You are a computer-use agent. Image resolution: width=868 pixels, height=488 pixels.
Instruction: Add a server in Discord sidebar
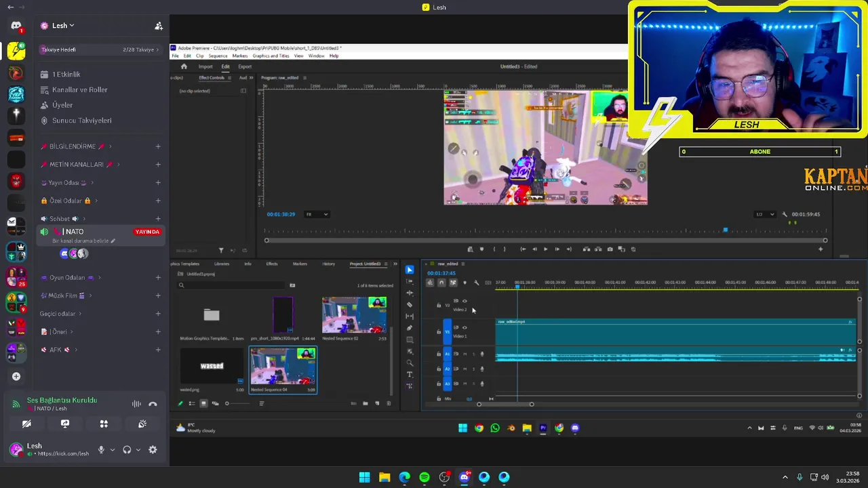16,376
